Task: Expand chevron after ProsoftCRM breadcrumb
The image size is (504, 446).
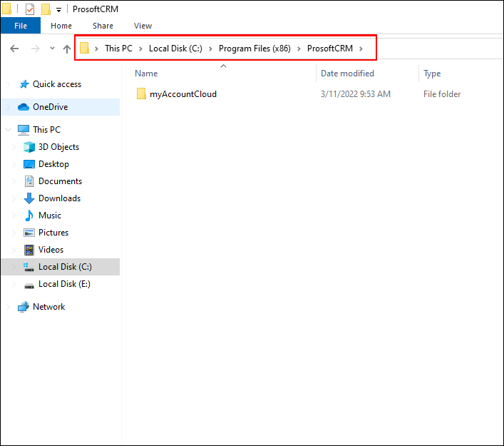Action: point(361,49)
